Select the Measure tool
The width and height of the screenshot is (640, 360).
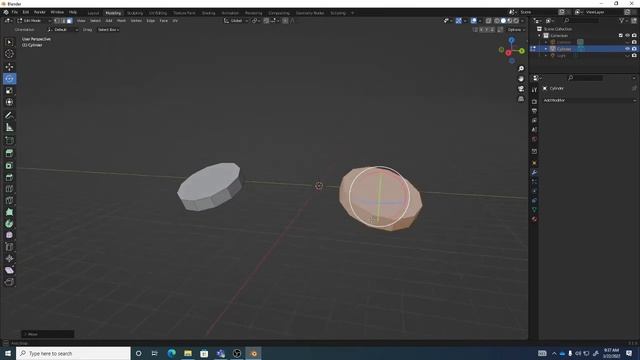9,127
